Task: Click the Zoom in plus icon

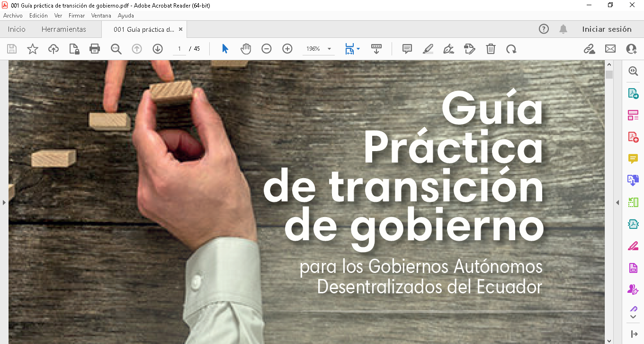Action: click(287, 49)
